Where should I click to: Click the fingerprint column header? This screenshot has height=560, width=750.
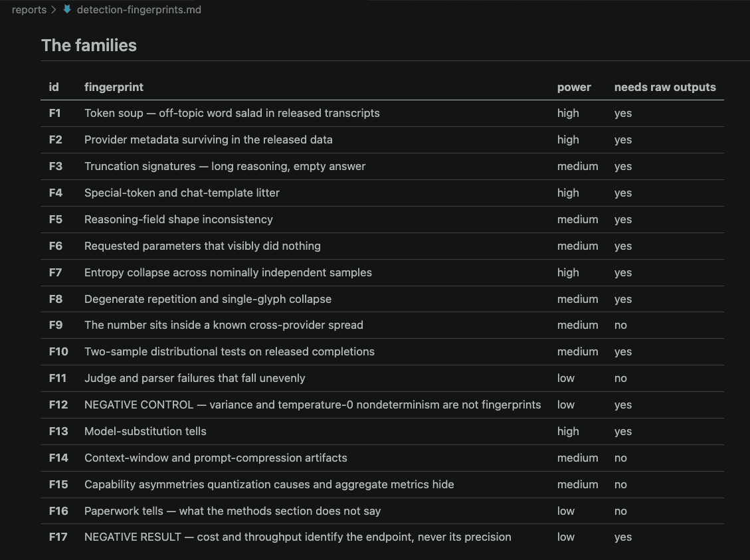pyautogui.click(x=114, y=87)
